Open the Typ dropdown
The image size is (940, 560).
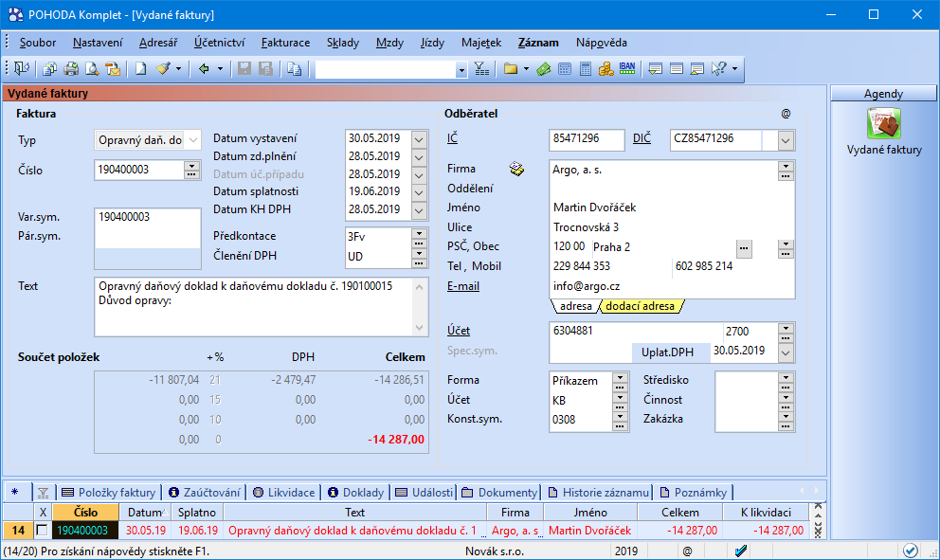coord(193,139)
